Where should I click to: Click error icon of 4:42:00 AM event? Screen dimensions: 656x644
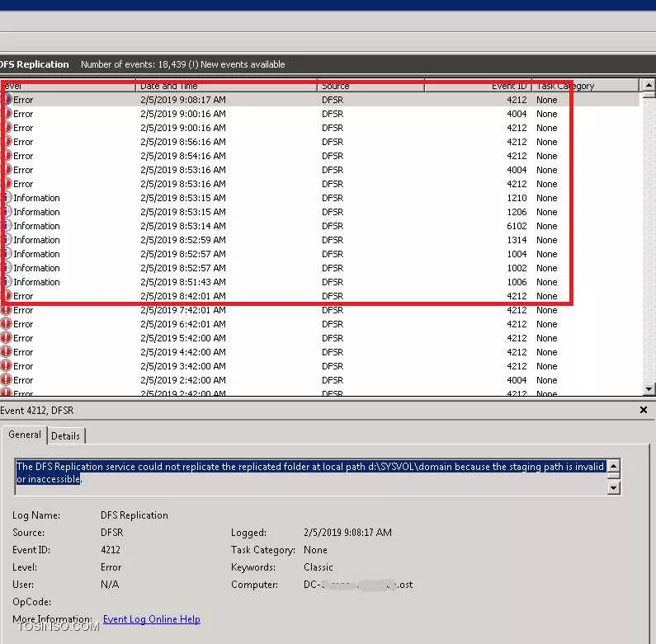click(x=6, y=352)
